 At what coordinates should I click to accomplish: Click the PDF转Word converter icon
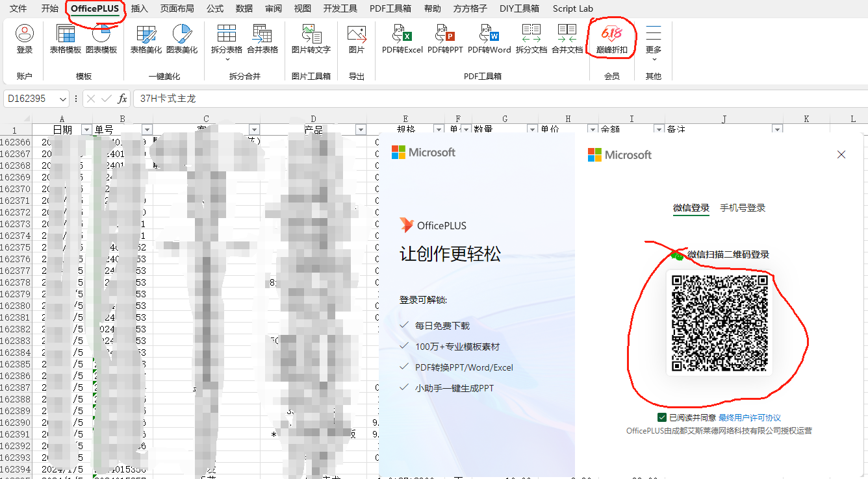coord(489,39)
